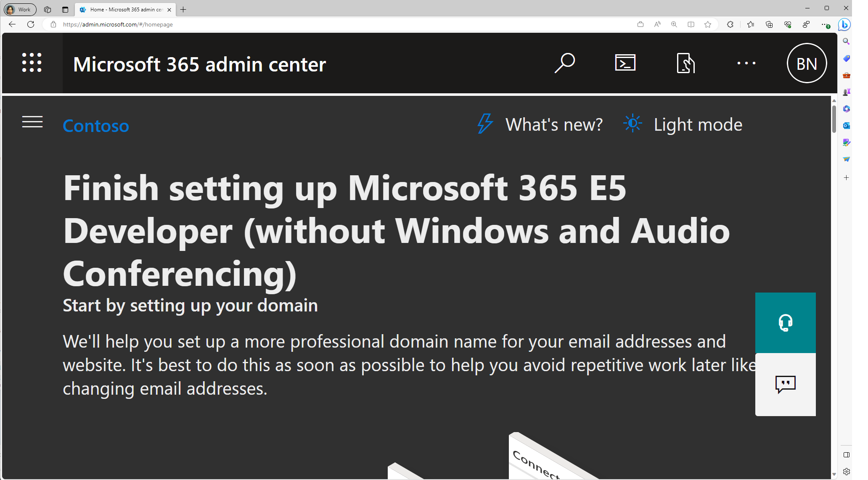This screenshot has width=868, height=480.
Task: Click the PowerShell terminal icon
Action: [x=625, y=64]
